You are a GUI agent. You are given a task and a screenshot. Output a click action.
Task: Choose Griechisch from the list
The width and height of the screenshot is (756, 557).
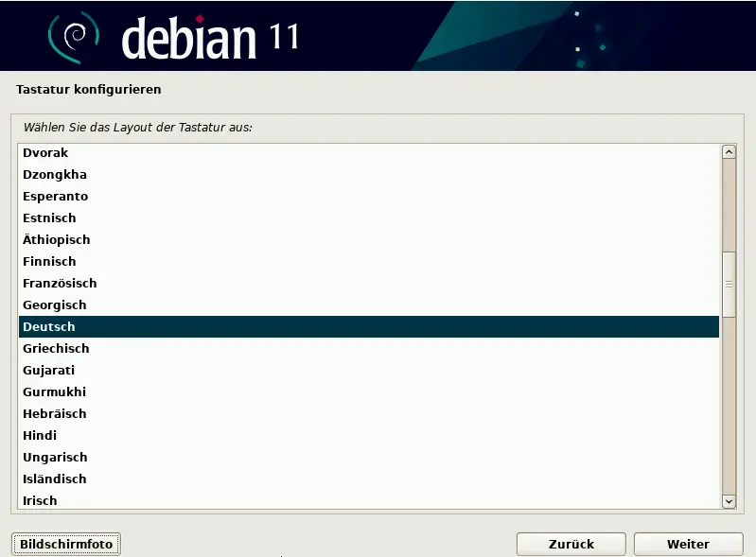56,349
